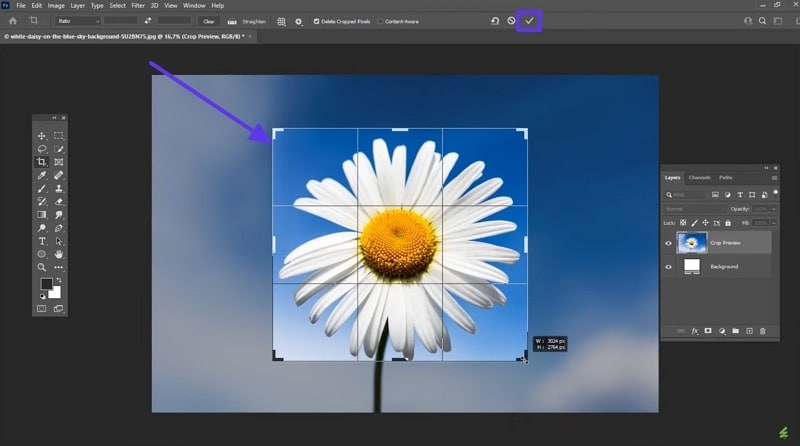Viewport: 800px width, 446px height.
Task: Select the Rectangular Marquee tool
Action: click(x=59, y=136)
